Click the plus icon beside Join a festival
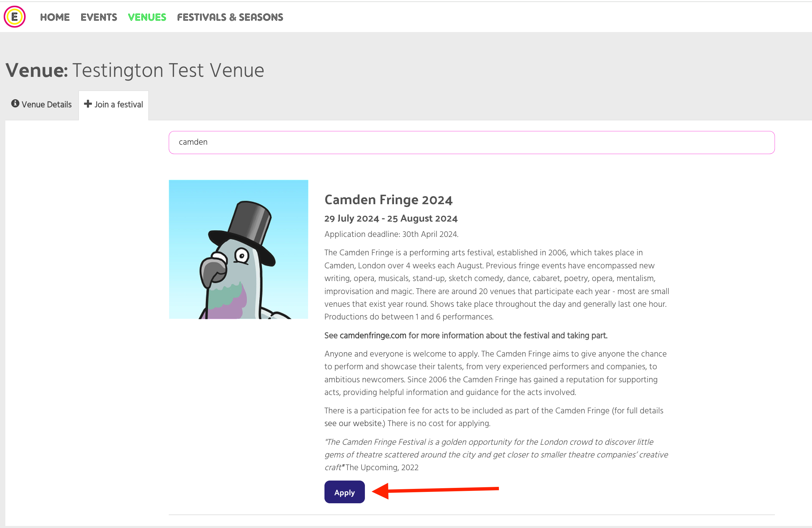812x528 pixels. (x=88, y=104)
